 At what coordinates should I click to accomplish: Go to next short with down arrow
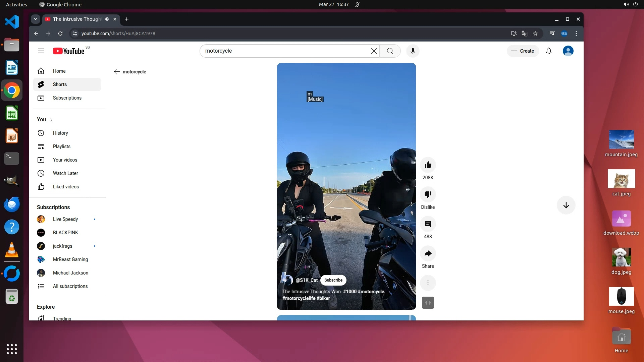click(x=566, y=205)
